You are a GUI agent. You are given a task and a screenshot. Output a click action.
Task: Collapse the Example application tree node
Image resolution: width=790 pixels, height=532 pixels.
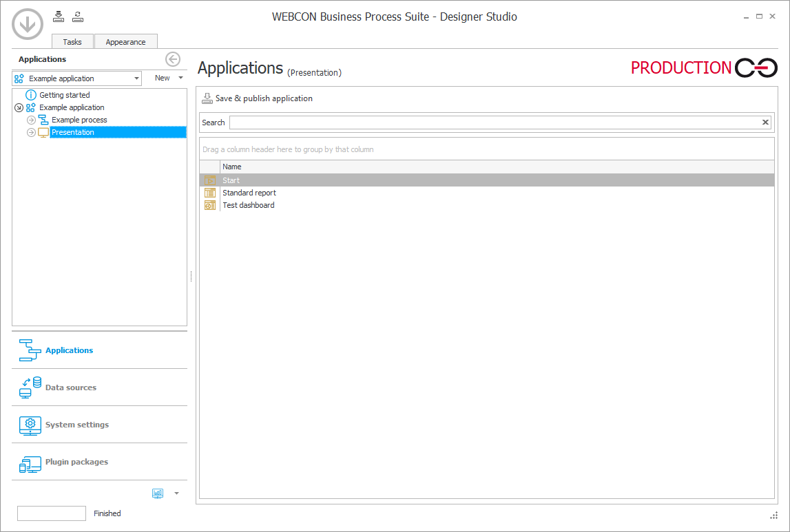(19, 108)
